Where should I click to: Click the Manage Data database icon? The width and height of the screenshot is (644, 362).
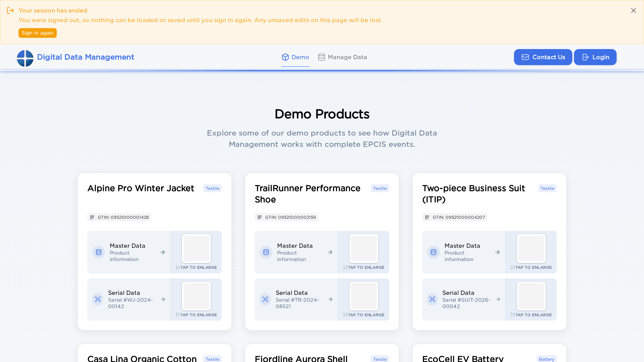(x=321, y=57)
